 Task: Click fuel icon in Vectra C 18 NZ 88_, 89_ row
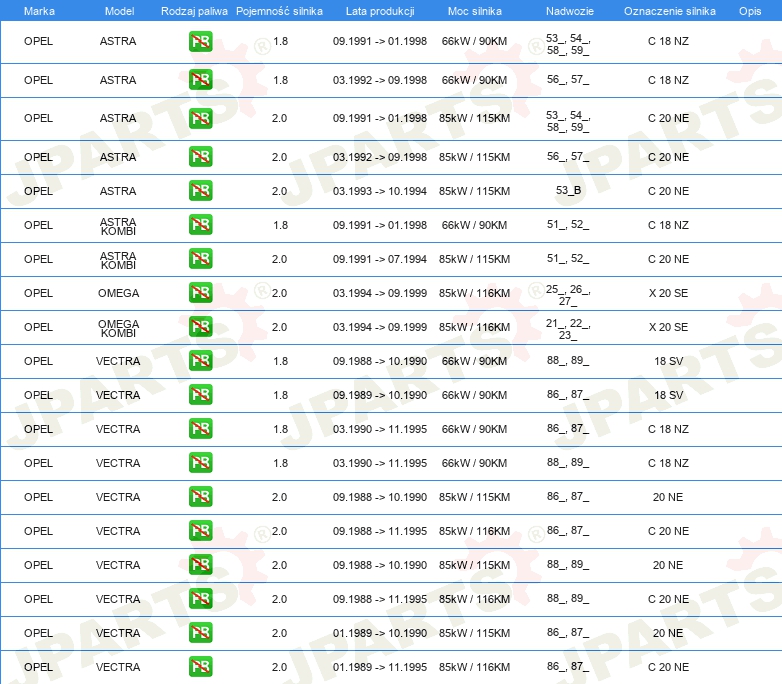click(200, 462)
